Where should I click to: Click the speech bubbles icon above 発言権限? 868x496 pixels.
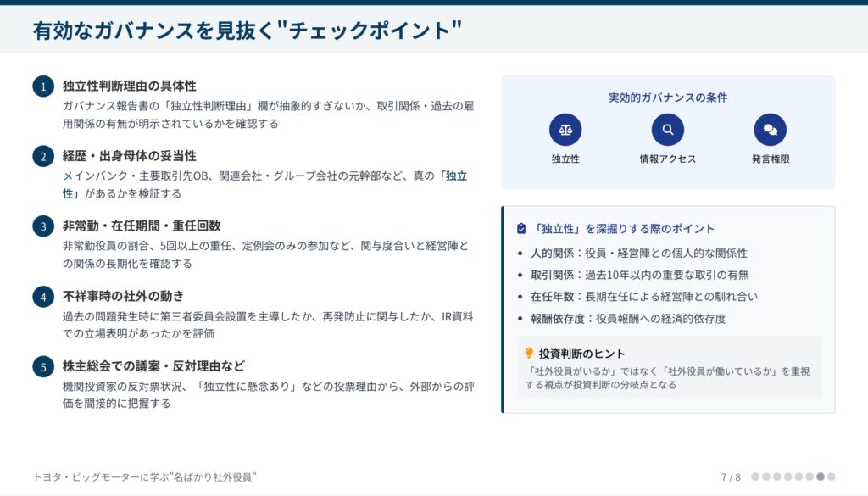(x=770, y=130)
